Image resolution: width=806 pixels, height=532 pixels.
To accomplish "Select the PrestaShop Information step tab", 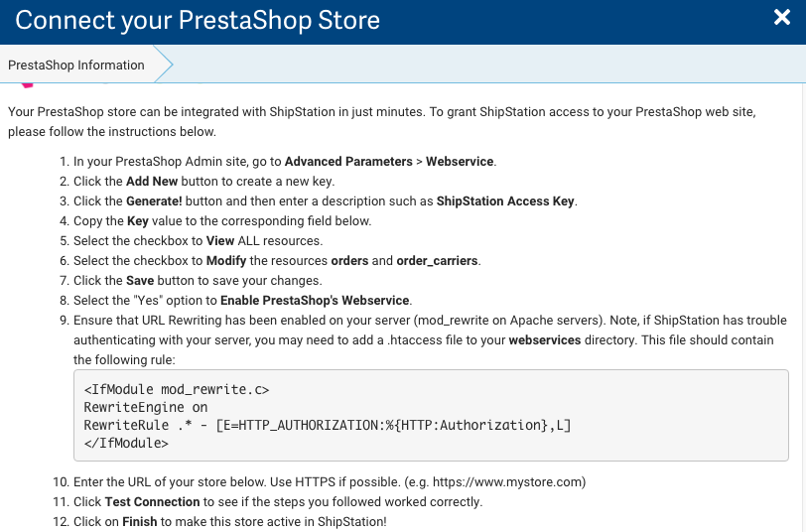I will pyautogui.click(x=76, y=66).
